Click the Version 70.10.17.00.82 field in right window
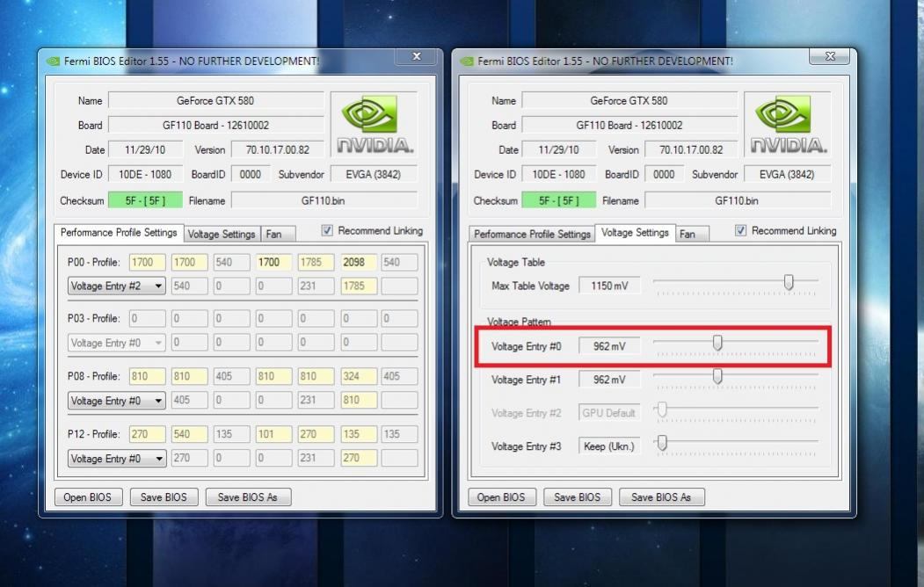 click(691, 149)
